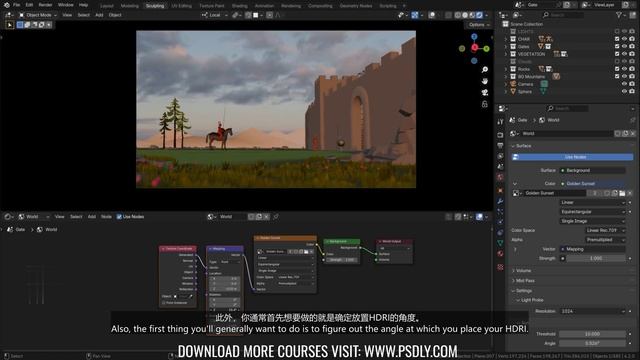Image resolution: width=640 pixels, height=360 pixels.
Task: Select the tweak select tool icon
Action: click(9, 25)
